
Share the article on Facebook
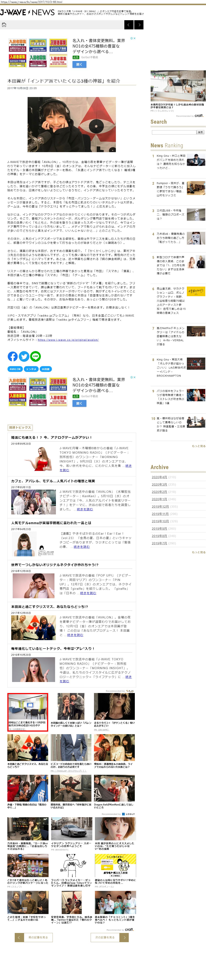(x=13, y=356)
